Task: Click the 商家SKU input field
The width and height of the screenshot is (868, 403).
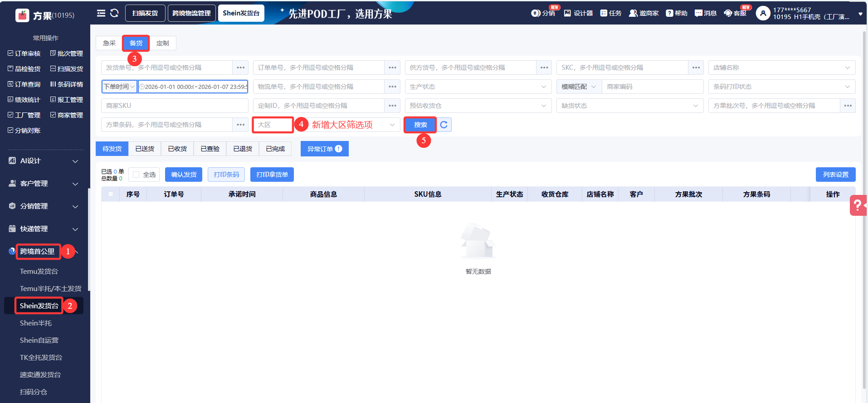Action: click(x=175, y=106)
